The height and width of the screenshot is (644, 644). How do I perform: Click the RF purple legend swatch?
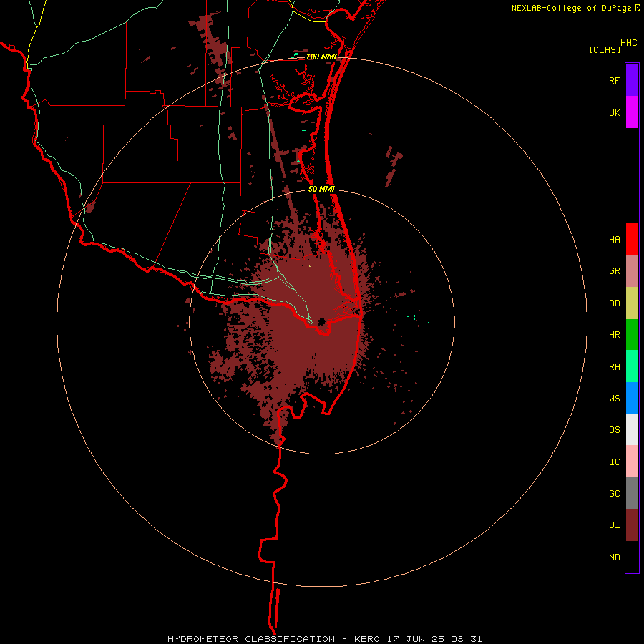pos(632,79)
